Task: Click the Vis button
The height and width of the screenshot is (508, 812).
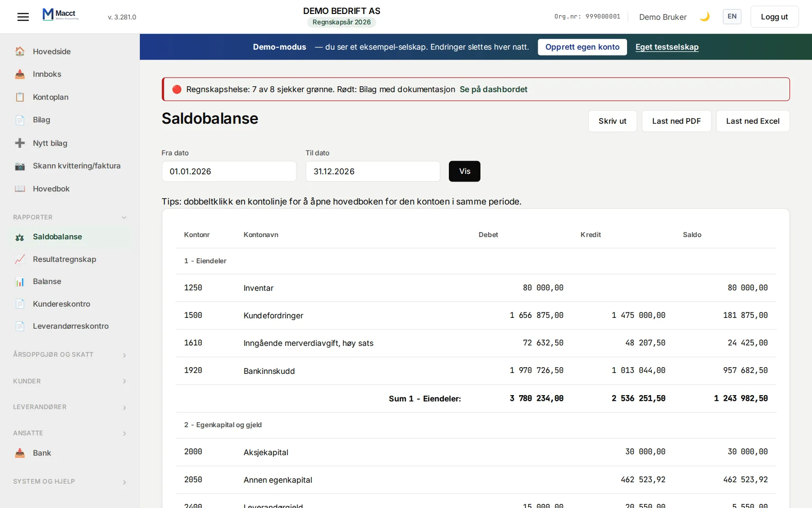Action: coord(465,171)
